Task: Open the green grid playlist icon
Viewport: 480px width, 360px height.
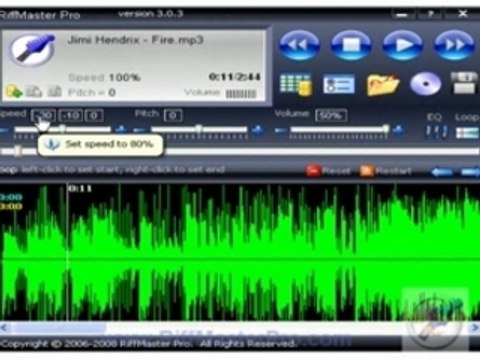Action: (296, 85)
